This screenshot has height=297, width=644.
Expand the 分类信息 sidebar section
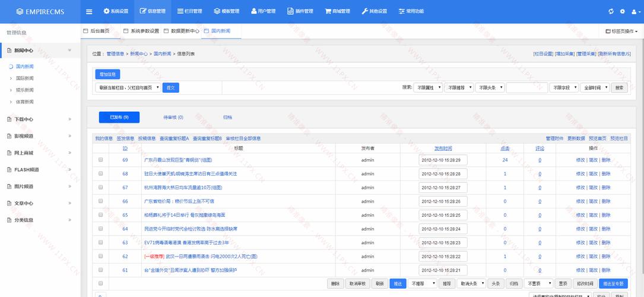pyautogui.click(x=40, y=220)
